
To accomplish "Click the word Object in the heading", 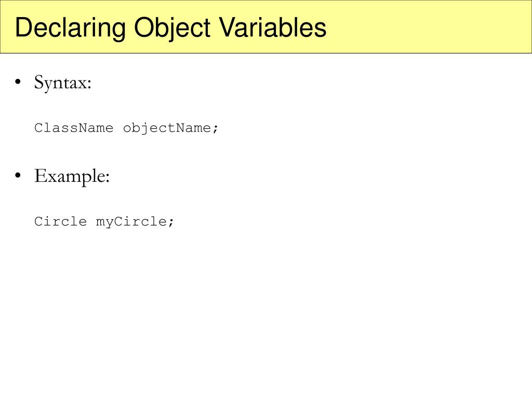I will [172, 28].
